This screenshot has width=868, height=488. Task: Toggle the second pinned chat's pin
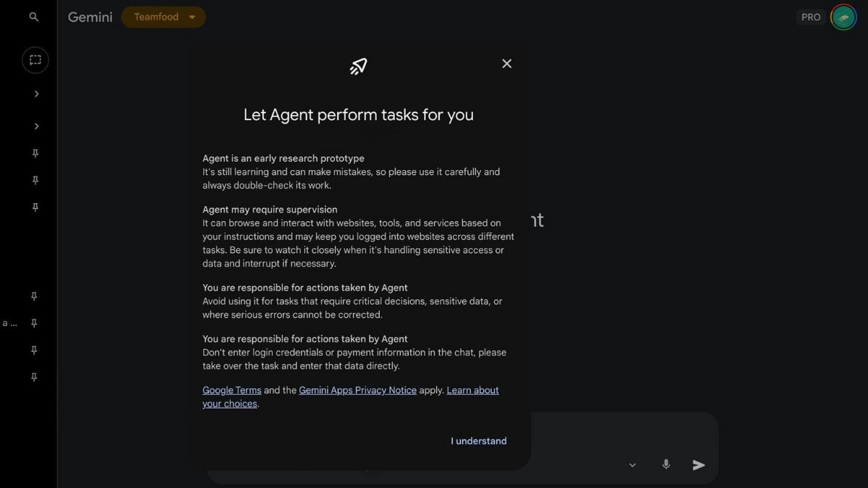click(x=35, y=180)
